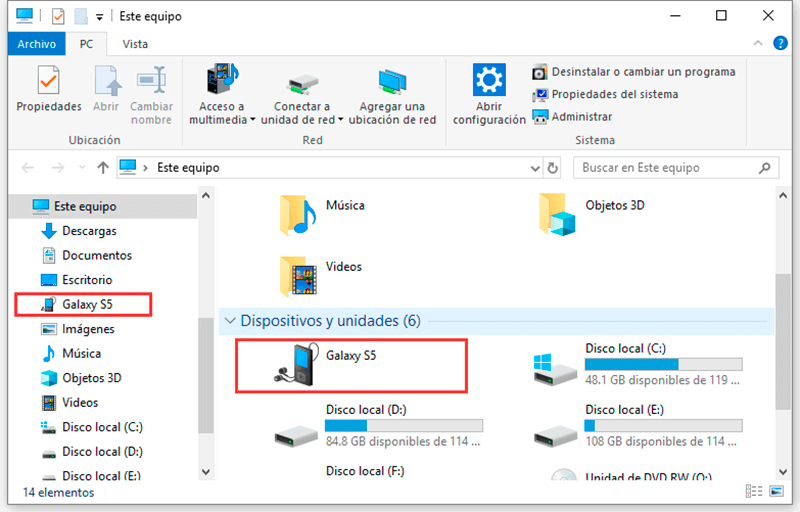Open Imágenes in the sidebar

(x=78, y=329)
